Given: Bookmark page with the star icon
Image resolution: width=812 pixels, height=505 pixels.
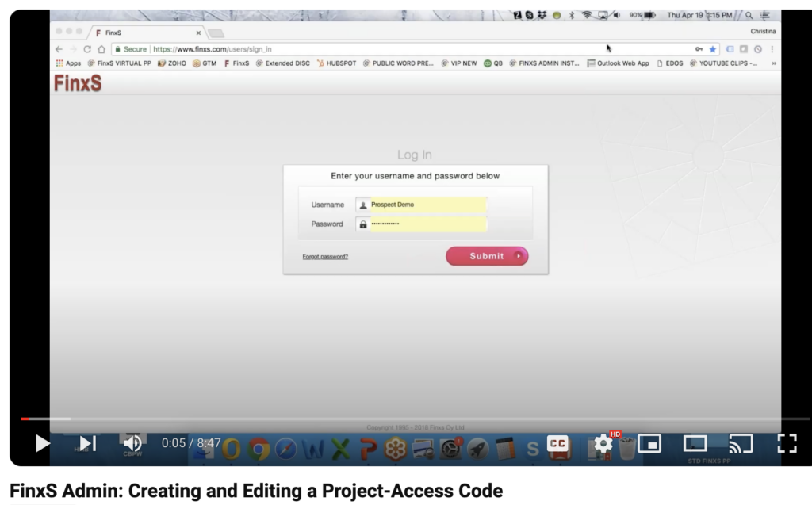Looking at the screenshot, I should point(713,49).
